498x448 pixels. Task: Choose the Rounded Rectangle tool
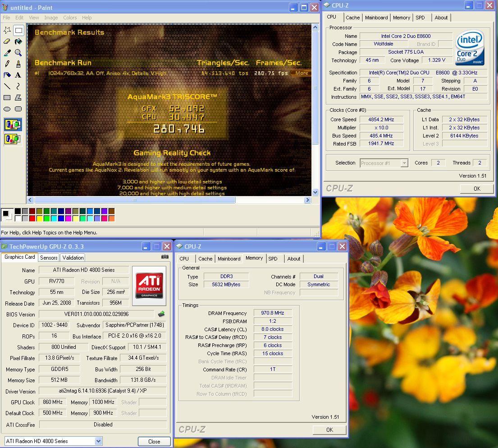tap(18, 109)
